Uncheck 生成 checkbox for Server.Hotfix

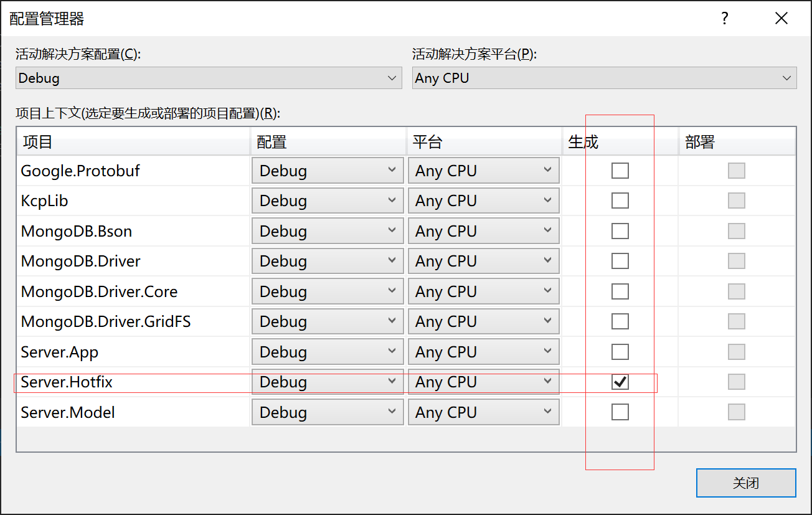coord(620,382)
